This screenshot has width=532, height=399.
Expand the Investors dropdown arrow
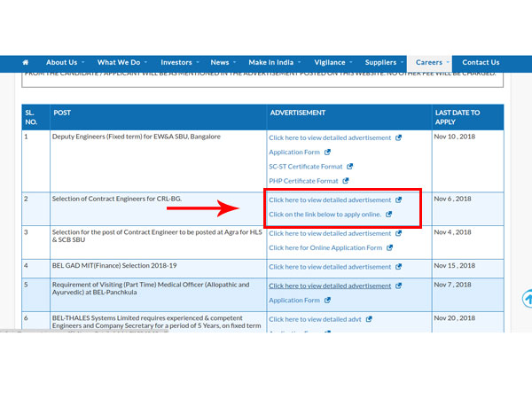198,62
